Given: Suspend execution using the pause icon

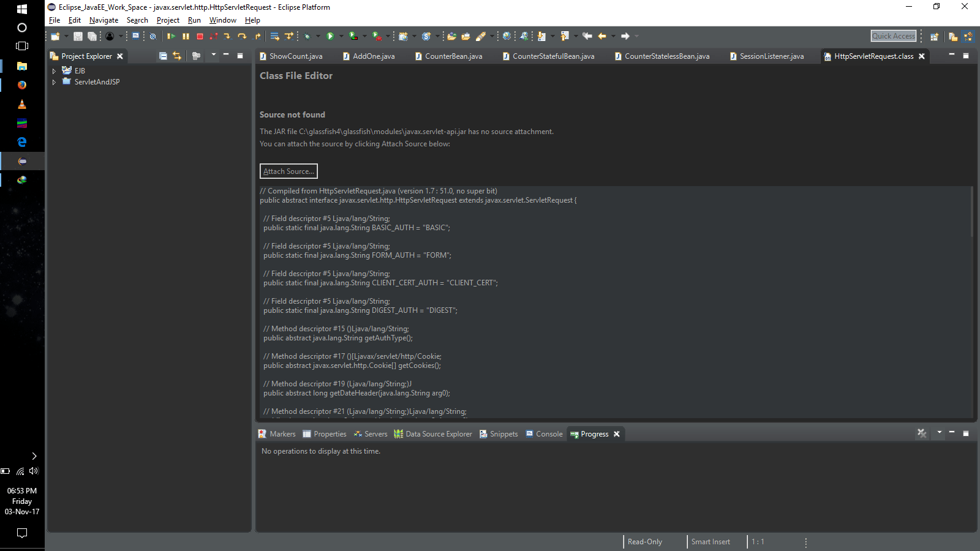Looking at the screenshot, I should click(x=186, y=36).
